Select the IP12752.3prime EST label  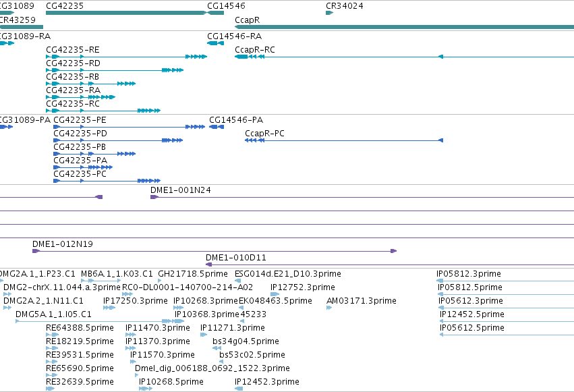(x=303, y=287)
